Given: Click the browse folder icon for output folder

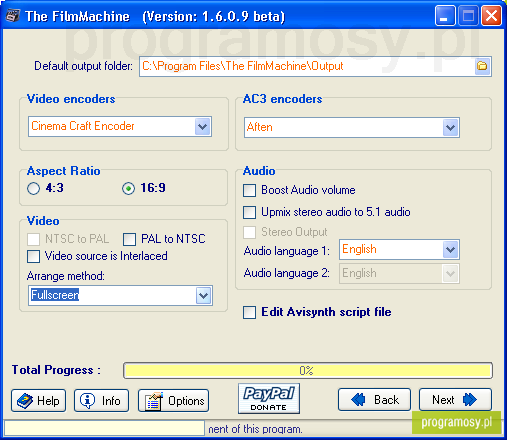Looking at the screenshot, I should [x=482, y=66].
